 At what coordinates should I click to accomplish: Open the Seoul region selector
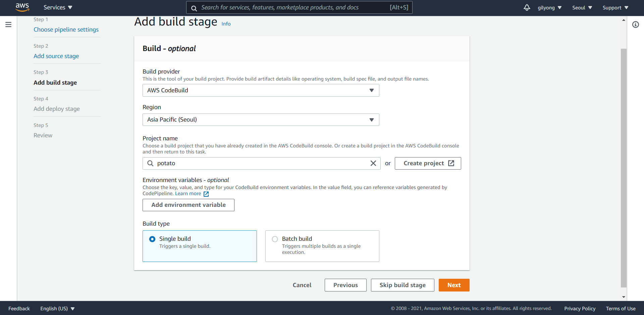(x=582, y=7)
